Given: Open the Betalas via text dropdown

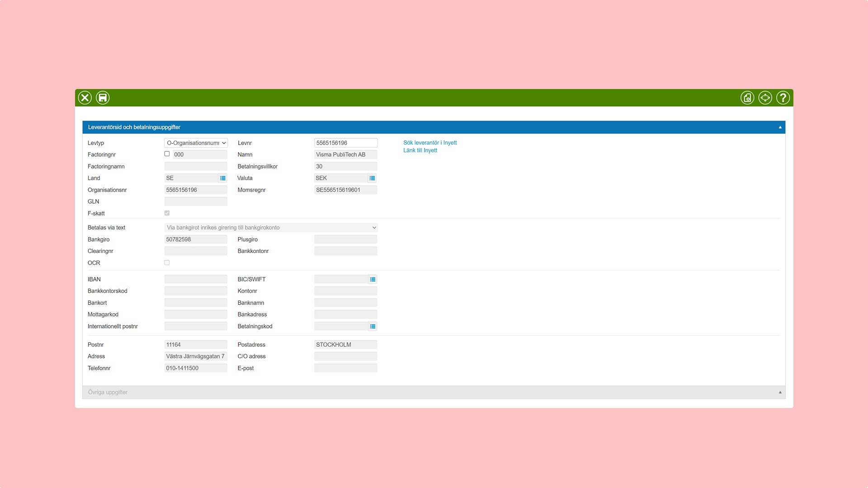Looking at the screenshot, I should [x=271, y=228].
